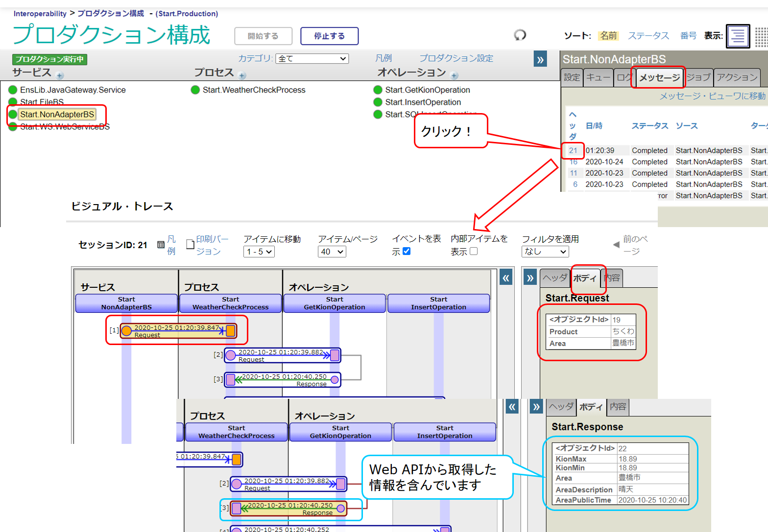Add a new service with plus icon

(x=60, y=75)
